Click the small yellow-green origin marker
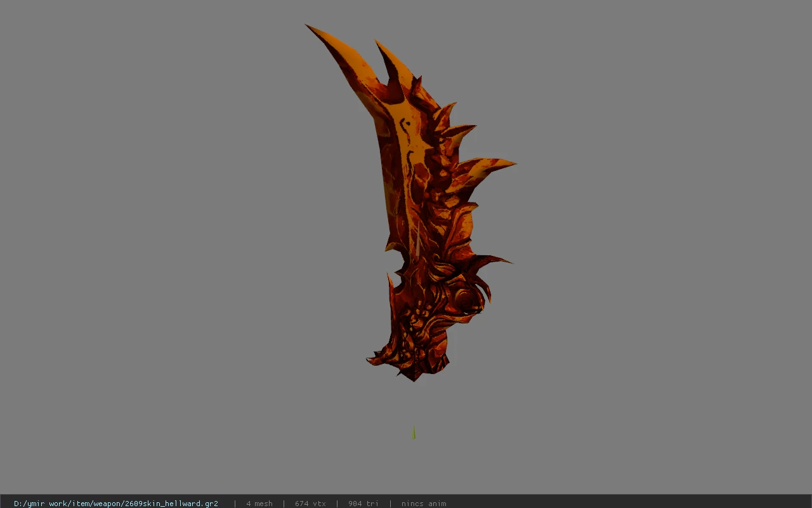 coord(414,433)
